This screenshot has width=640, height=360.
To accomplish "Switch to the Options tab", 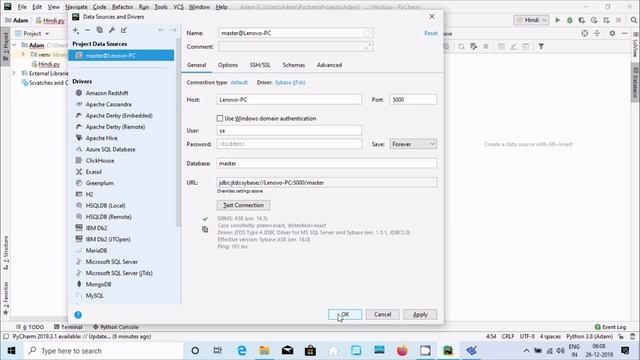I will point(228,65).
